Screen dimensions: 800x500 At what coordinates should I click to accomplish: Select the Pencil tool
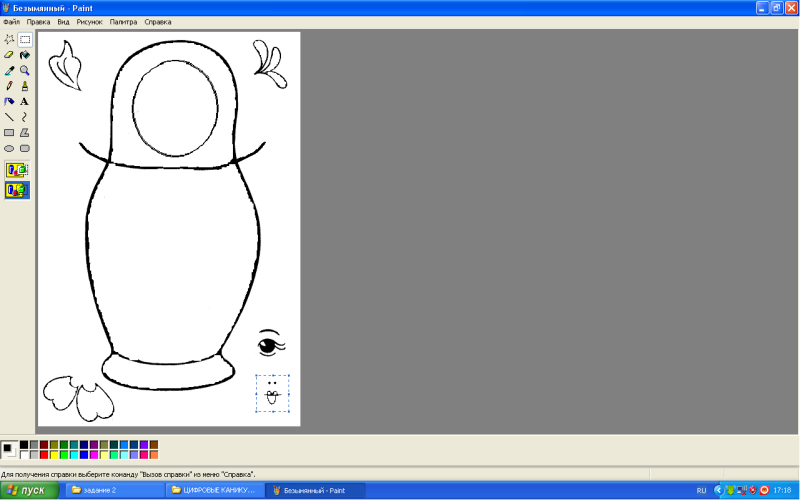point(9,86)
